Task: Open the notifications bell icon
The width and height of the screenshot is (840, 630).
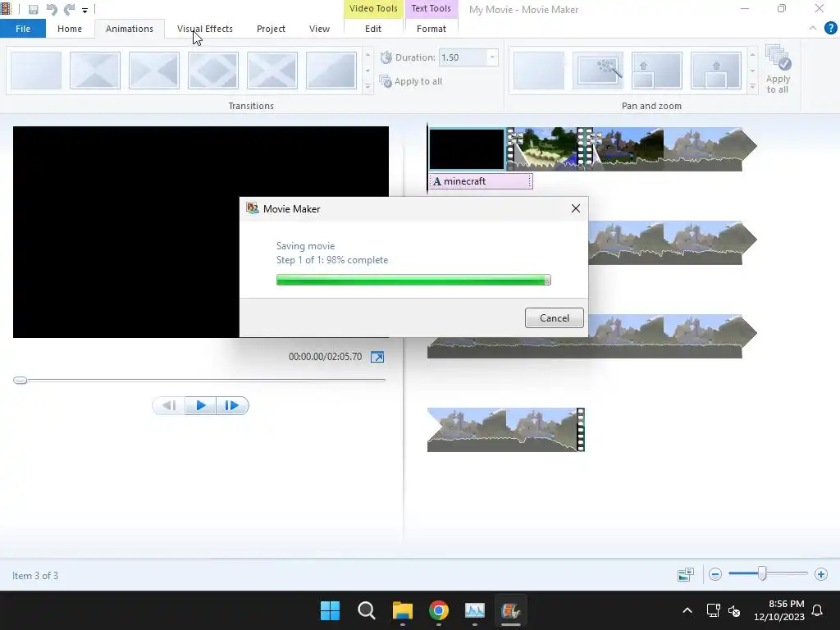Action: tap(817, 610)
